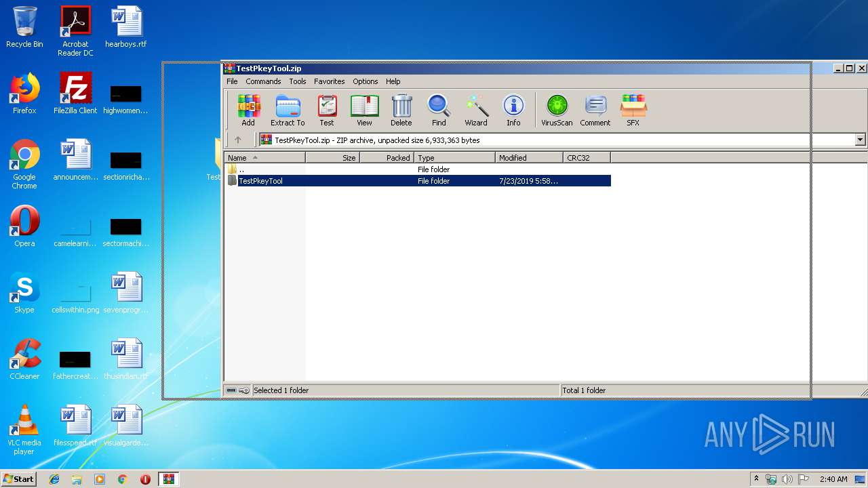Show archive Info
This screenshot has width=868, height=488.
pos(513,110)
